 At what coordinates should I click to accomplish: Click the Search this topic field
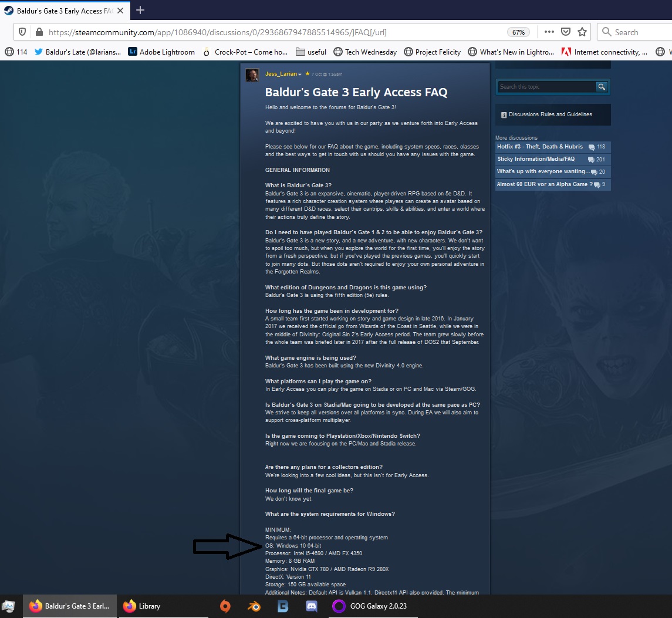coord(547,87)
